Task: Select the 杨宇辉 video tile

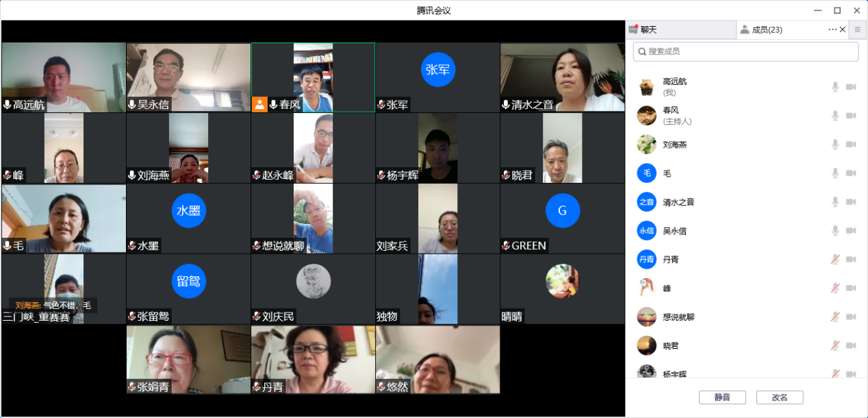Action: click(437, 148)
